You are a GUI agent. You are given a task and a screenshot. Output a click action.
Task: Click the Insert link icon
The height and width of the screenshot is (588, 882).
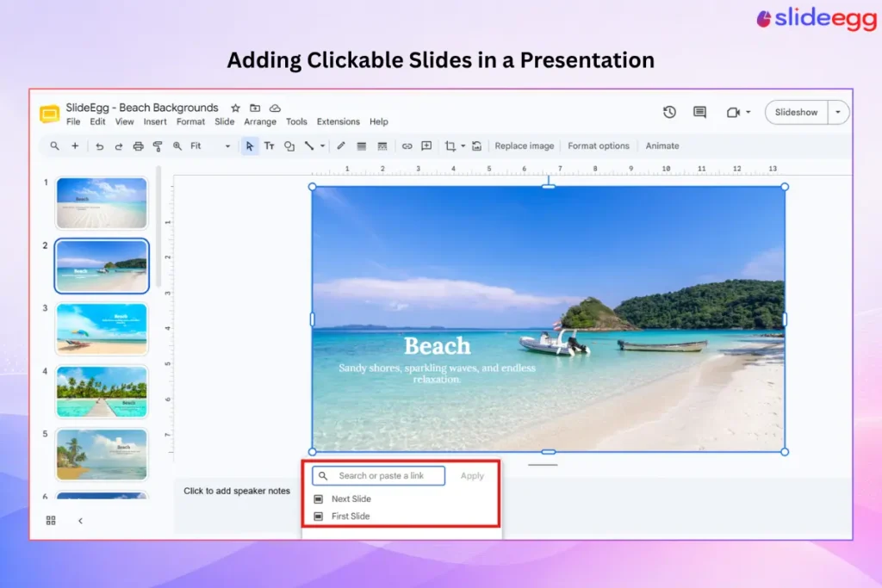click(x=407, y=146)
